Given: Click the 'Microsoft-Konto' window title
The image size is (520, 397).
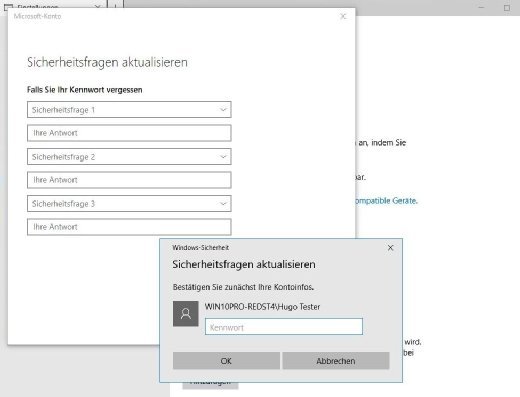Looking at the screenshot, I should [x=37, y=16].
